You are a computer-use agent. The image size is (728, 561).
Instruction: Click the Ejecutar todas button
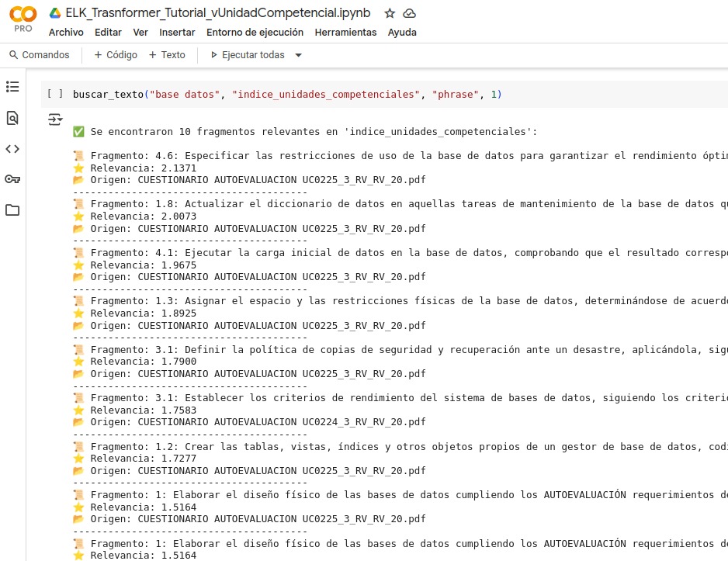coord(248,55)
